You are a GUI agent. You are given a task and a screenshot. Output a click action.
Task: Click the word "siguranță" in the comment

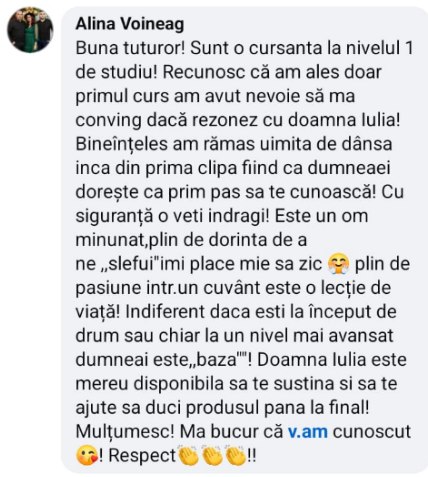[114, 216]
